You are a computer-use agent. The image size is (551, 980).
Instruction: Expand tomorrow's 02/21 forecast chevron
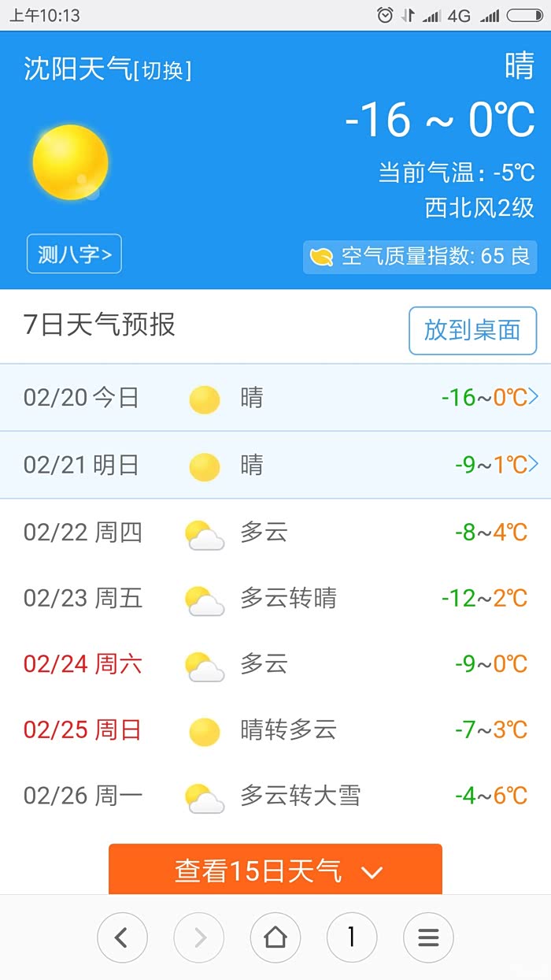click(533, 465)
